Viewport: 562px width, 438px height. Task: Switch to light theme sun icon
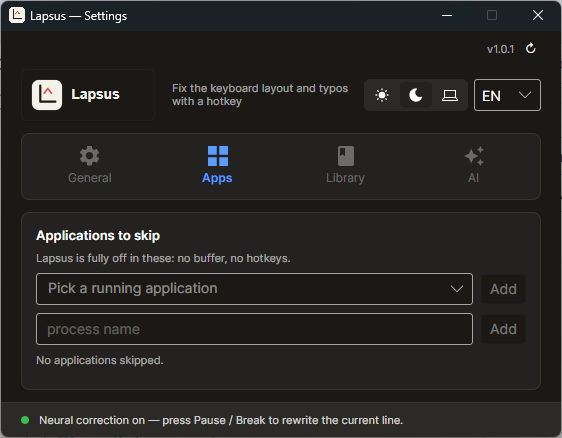click(x=382, y=95)
